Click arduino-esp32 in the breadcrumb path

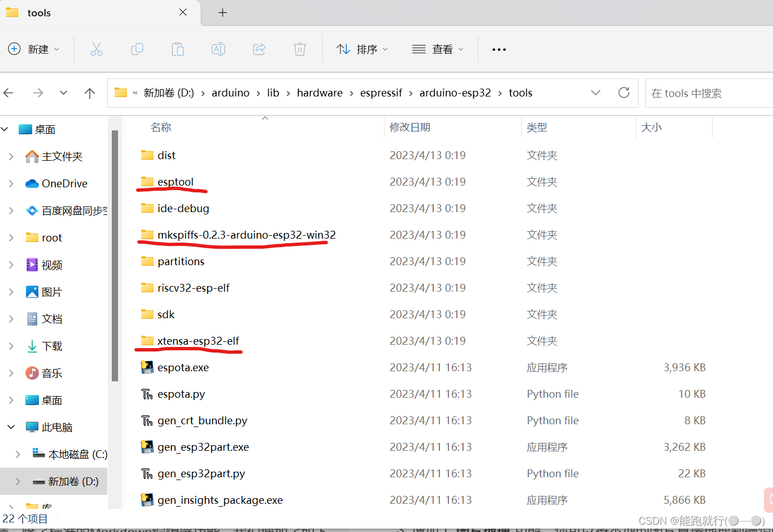pos(455,93)
